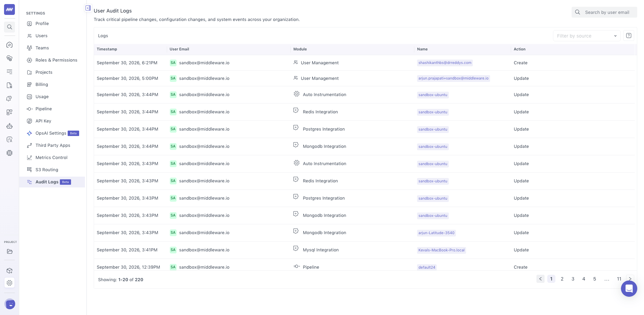Select 'September 30, 2026, 5:00PM' timestamp
The width and height of the screenshot is (644, 315).
(x=128, y=78)
